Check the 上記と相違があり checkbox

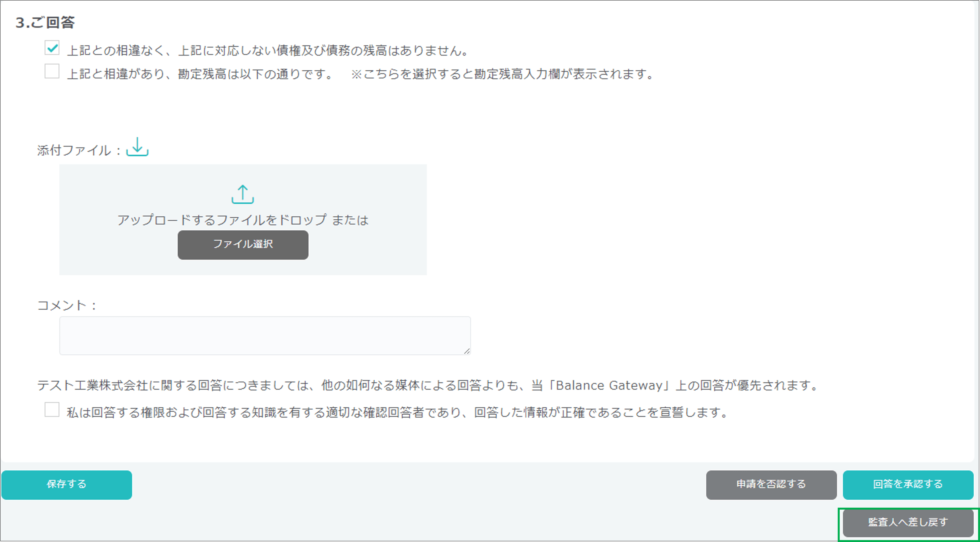click(52, 71)
